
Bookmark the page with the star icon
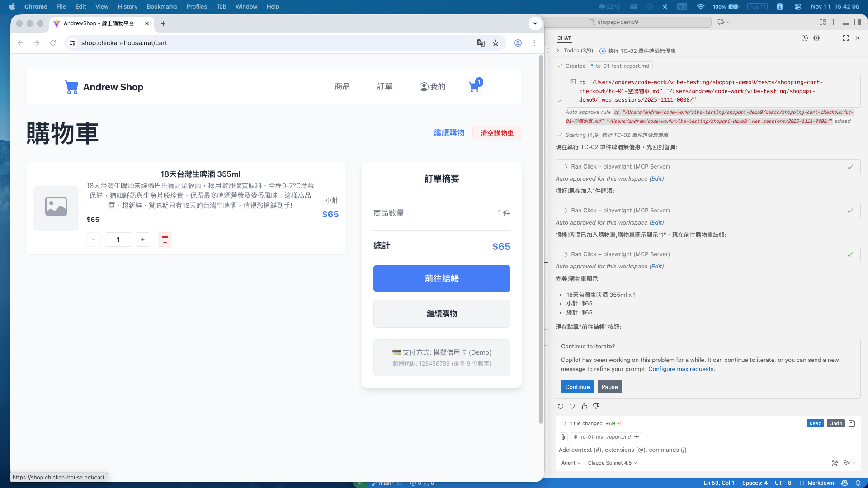point(495,43)
